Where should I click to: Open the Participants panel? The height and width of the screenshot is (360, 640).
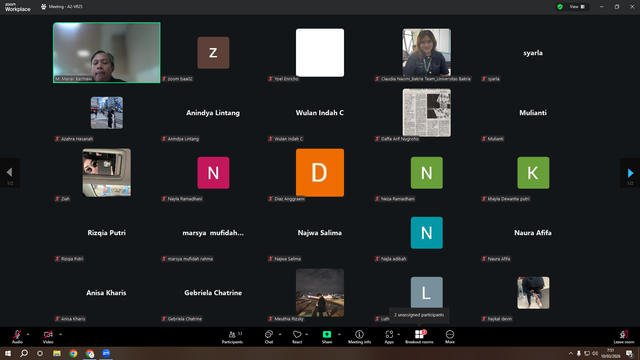pyautogui.click(x=232, y=337)
